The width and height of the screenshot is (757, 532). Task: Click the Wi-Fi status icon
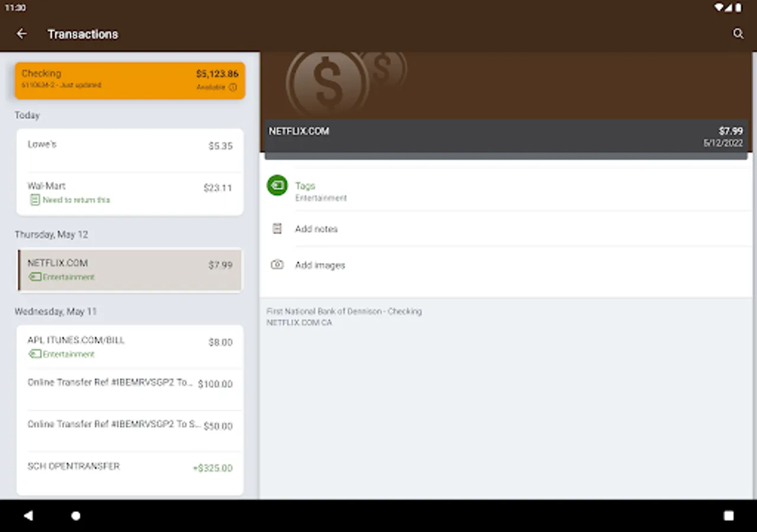(719, 8)
